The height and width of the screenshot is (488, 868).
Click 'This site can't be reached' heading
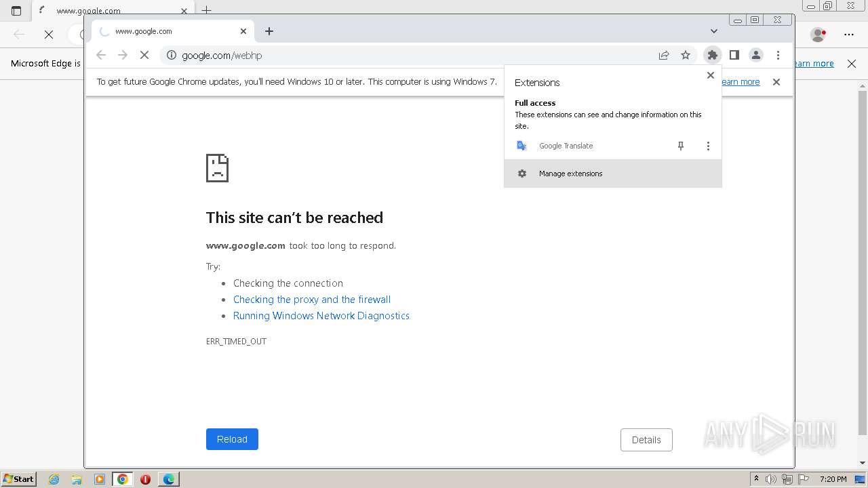pyautogui.click(x=294, y=218)
